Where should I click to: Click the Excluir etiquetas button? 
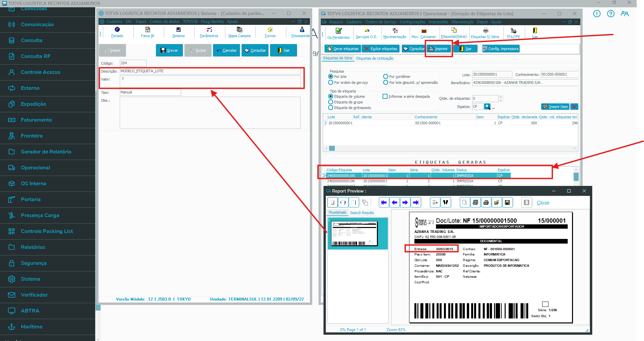pyautogui.click(x=381, y=49)
